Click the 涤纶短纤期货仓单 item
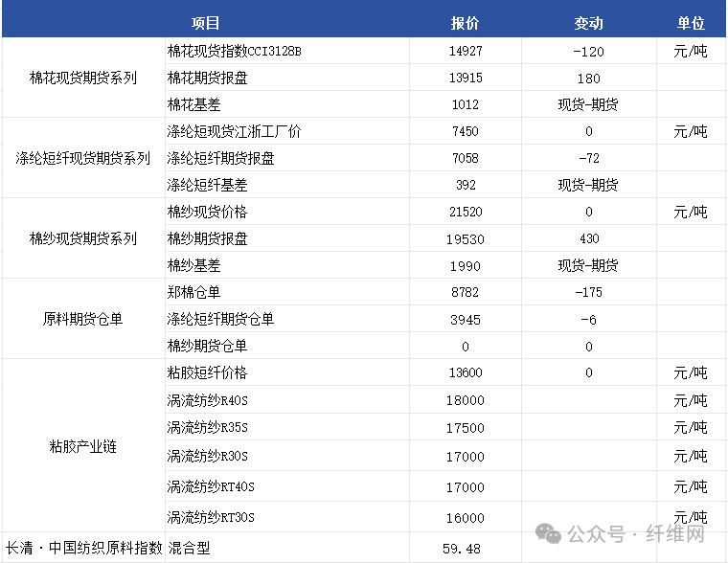Image resolution: width=728 pixels, height=563 pixels. pyautogui.click(x=220, y=320)
